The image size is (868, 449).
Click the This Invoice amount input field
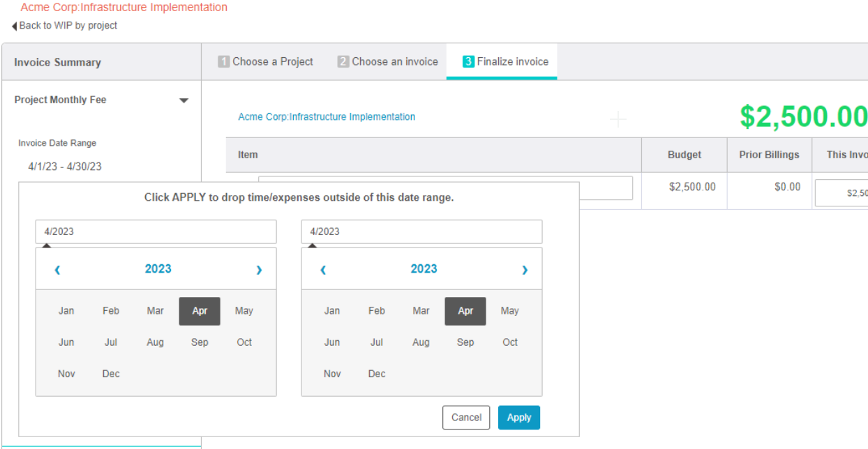(x=841, y=193)
